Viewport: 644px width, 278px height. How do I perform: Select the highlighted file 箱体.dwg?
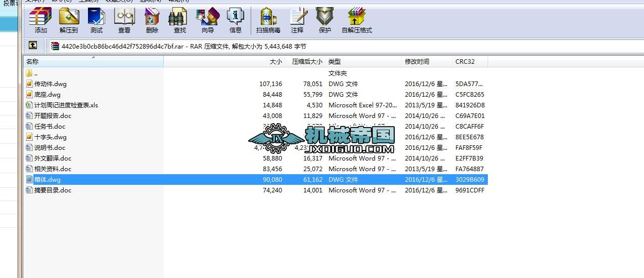pyautogui.click(x=47, y=180)
